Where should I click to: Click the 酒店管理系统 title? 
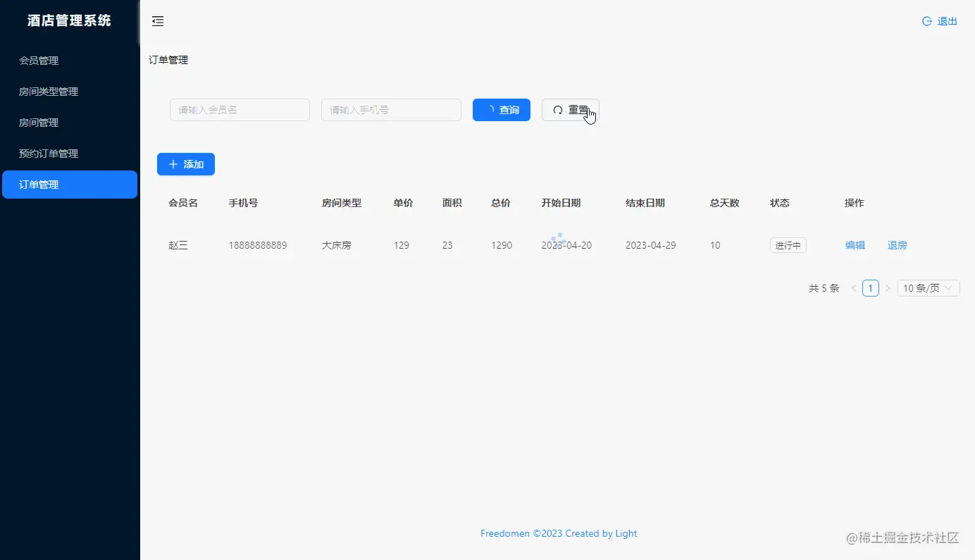pyautogui.click(x=70, y=21)
